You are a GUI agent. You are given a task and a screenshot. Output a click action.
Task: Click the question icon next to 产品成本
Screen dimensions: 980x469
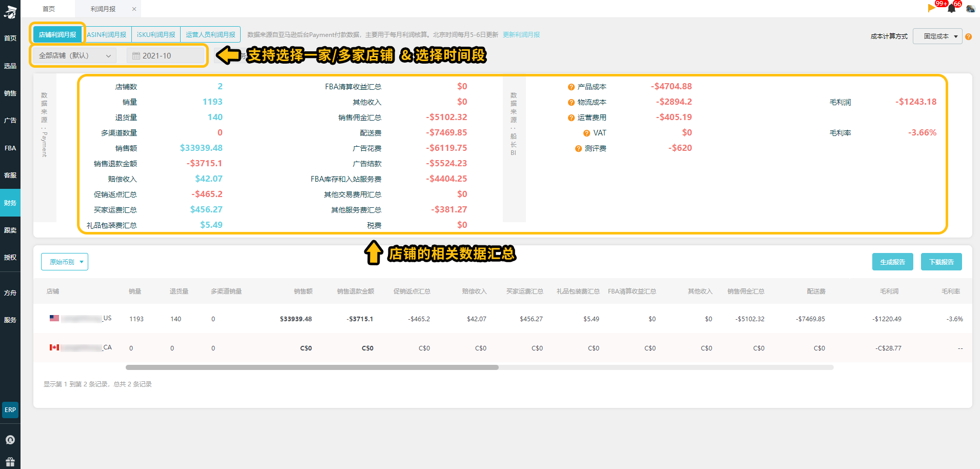[571, 87]
